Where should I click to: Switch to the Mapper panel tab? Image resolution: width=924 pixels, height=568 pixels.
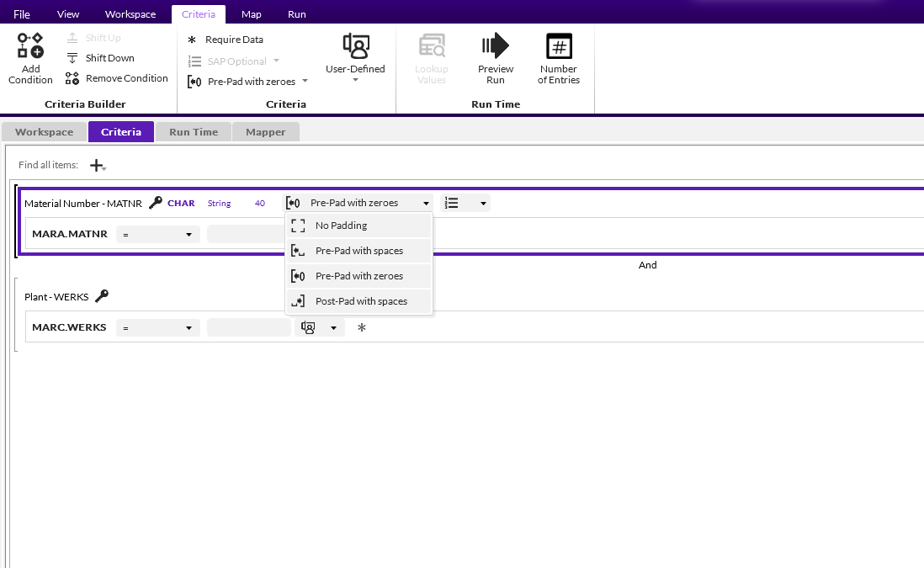266,132
